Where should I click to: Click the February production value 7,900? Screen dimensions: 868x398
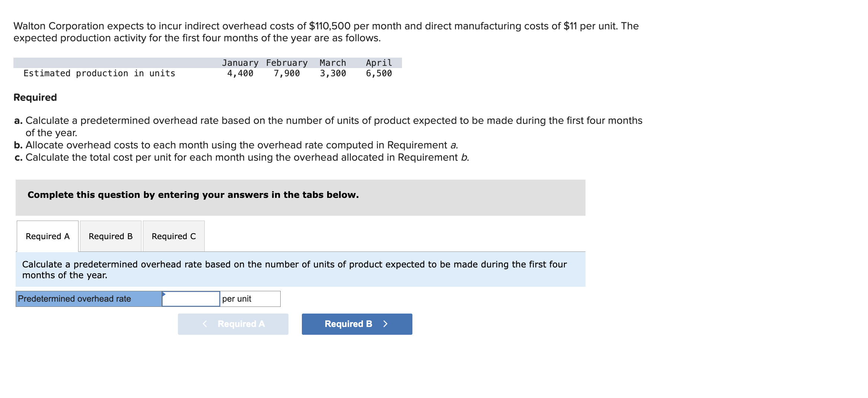[287, 74]
